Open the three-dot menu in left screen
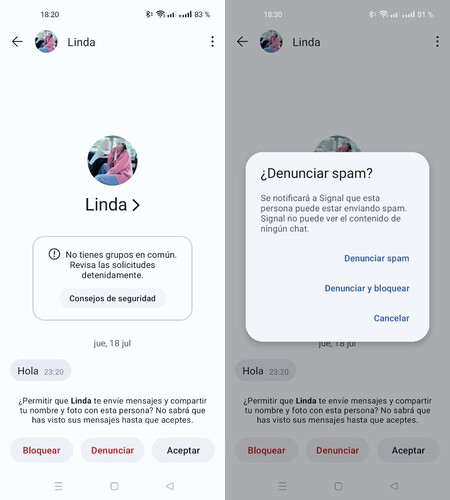450x500 pixels. [x=212, y=42]
